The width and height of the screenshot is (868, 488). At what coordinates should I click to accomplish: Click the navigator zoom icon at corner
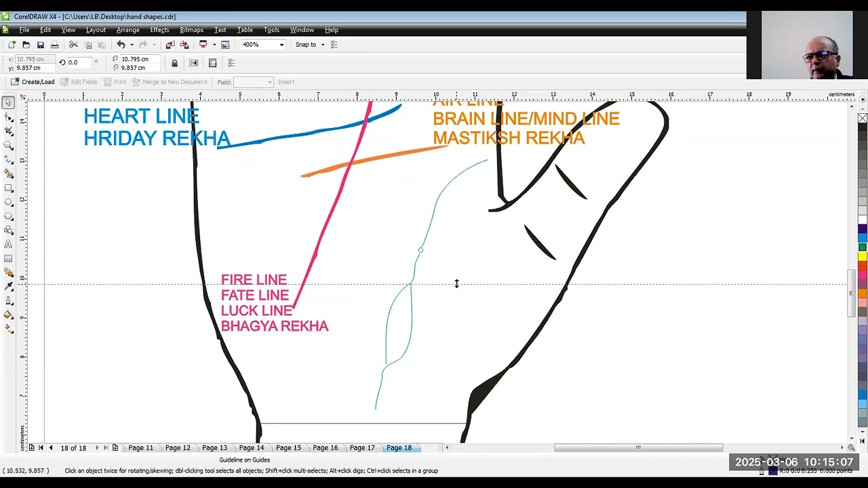point(851,447)
